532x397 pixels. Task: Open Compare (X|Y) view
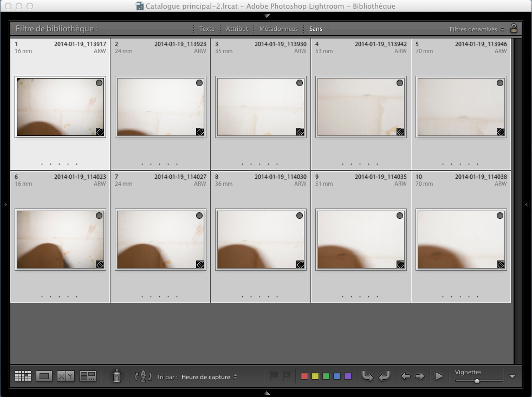click(x=66, y=376)
